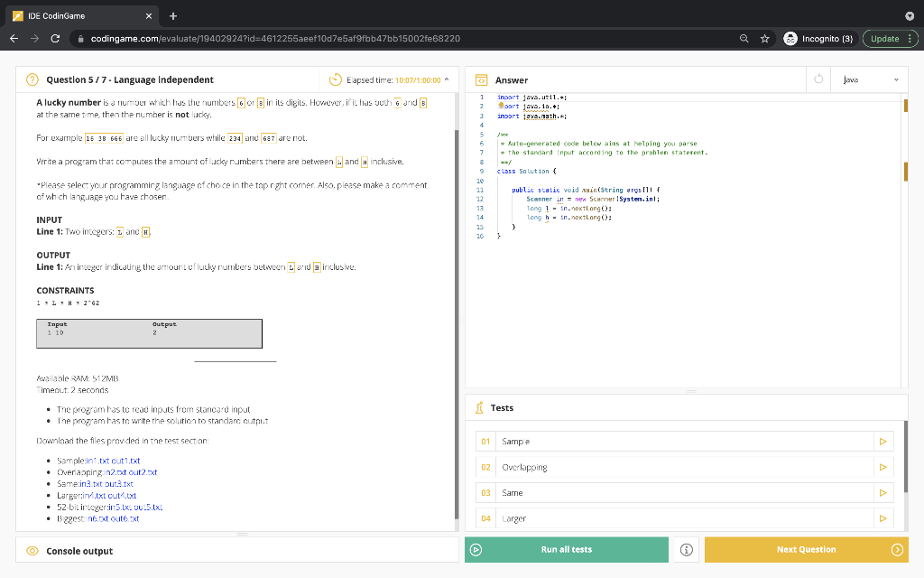Run the Overlapping test play icon
This screenshot has height=578, width=924.
coord(882,467)
